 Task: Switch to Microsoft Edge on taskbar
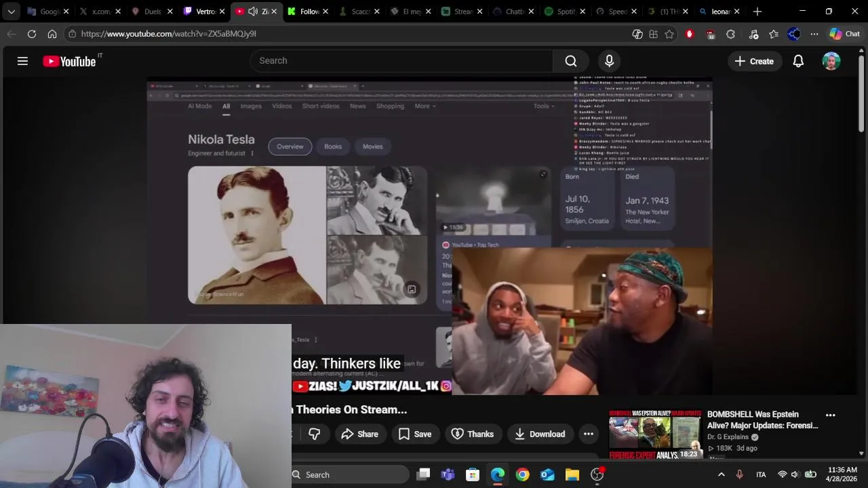pyautogui.click(x=498, y=474)
